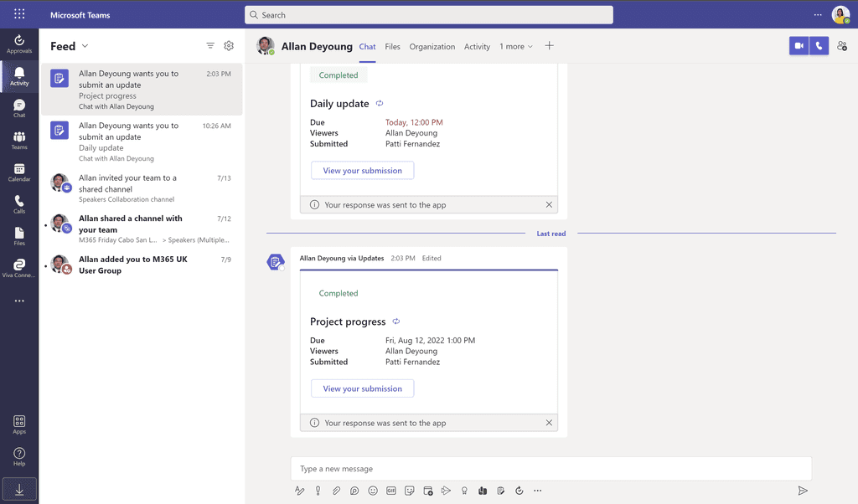Open Approvals in the left rail
Screen dimensions: 858x504
[x=19, y=44]
